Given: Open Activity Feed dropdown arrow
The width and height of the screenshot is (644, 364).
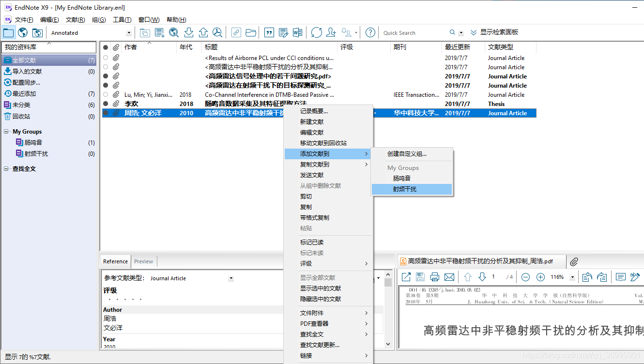Looking at the screenshot, I should pos(356,33).
